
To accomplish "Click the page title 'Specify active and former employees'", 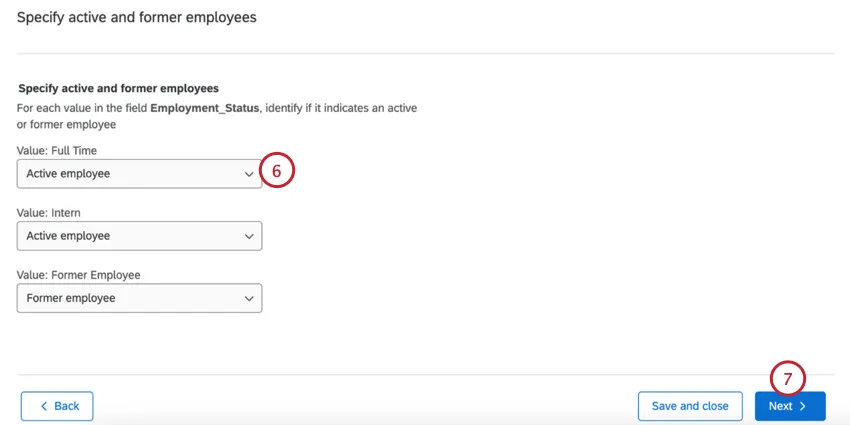I will pyautogui.click(x=137, y=17).
